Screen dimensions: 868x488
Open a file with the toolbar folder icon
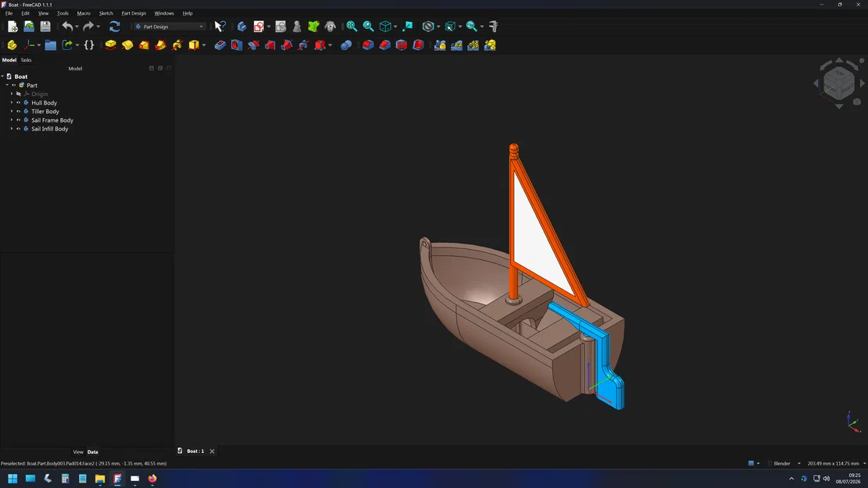point(29,26)
